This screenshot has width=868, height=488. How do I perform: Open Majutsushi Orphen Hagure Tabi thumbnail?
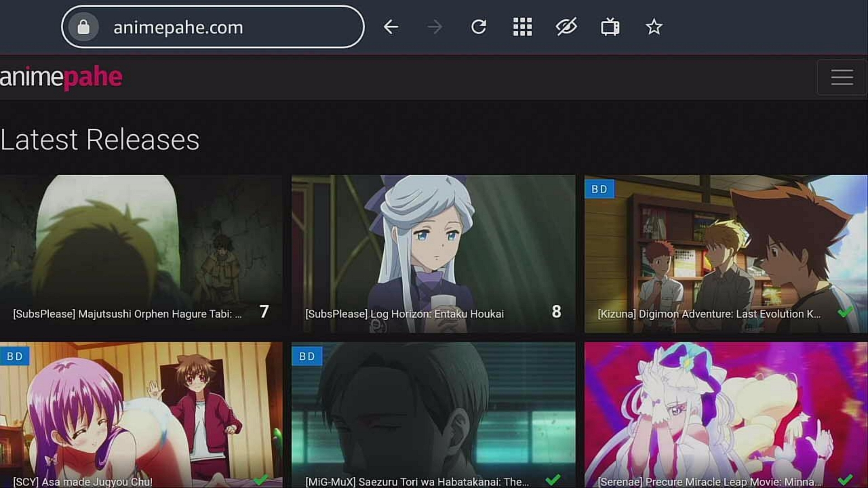141,254
